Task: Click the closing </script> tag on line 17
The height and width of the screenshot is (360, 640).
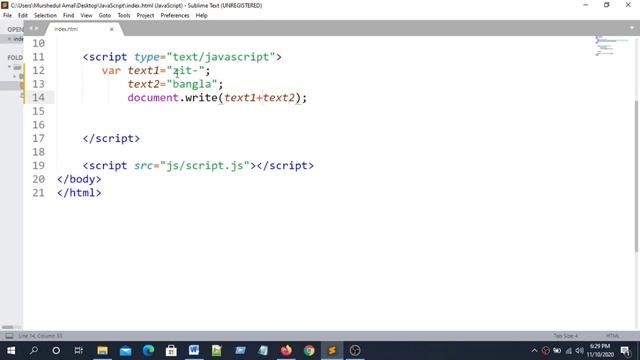Action: [x=111, y=138]
